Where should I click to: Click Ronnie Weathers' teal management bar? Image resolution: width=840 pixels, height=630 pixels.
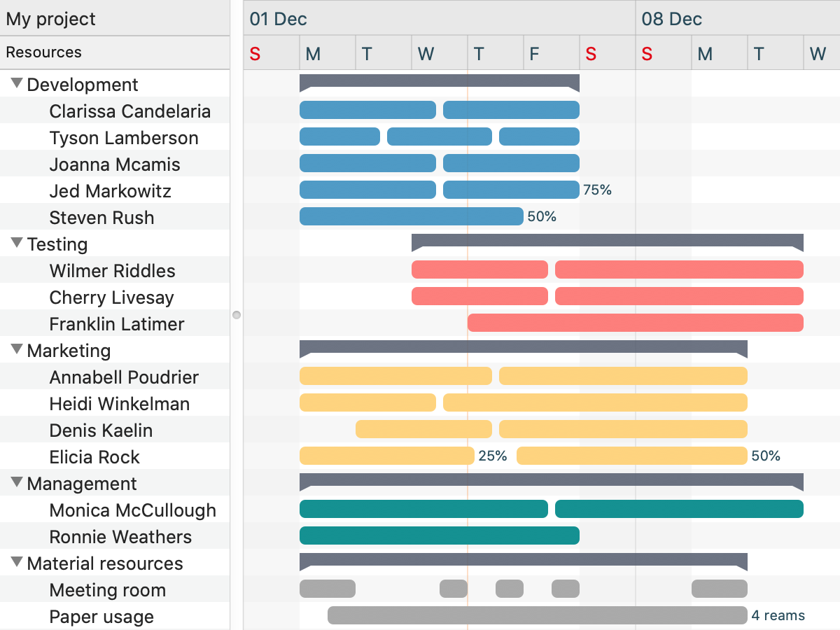[439, 535]
